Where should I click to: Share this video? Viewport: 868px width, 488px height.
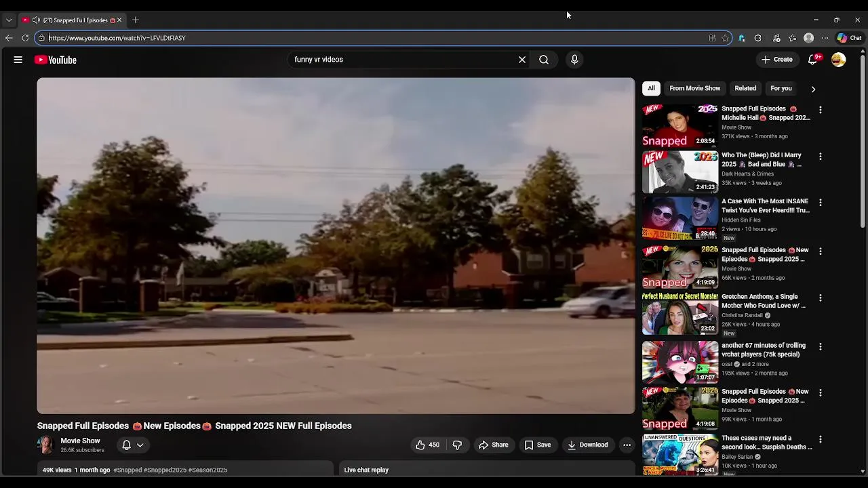[x=494, y=445]
